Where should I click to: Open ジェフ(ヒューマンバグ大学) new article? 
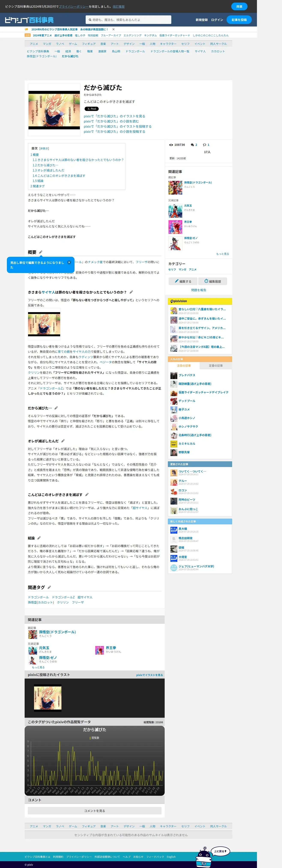[x=196, y=566]
